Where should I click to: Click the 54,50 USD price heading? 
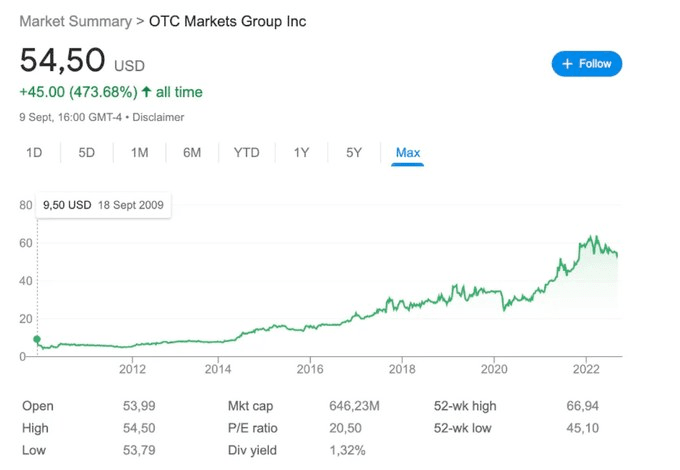(82, 60)
